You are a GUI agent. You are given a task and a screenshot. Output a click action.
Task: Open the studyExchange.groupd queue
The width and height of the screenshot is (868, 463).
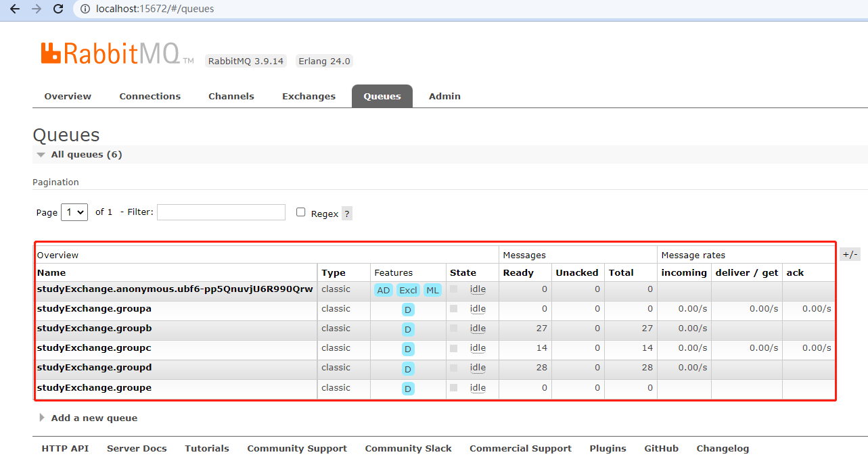click(94, 368)
